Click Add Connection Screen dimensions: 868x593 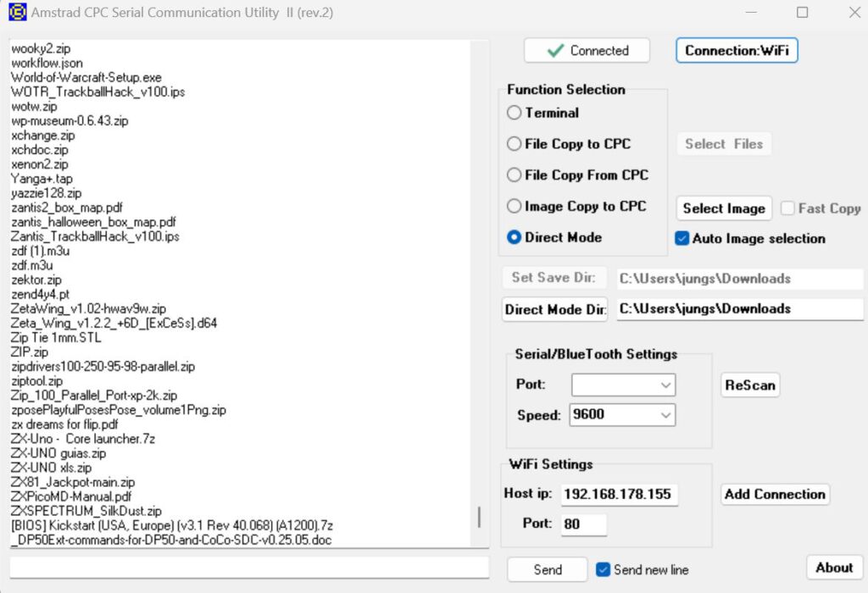[774, 494]
